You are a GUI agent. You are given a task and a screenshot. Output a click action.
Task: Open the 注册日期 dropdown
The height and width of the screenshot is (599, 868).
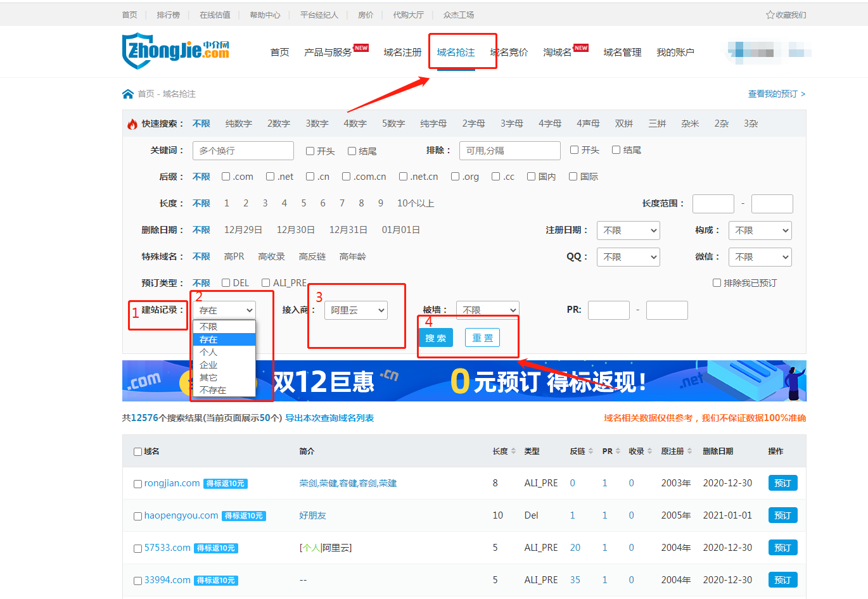coord(628,230)
